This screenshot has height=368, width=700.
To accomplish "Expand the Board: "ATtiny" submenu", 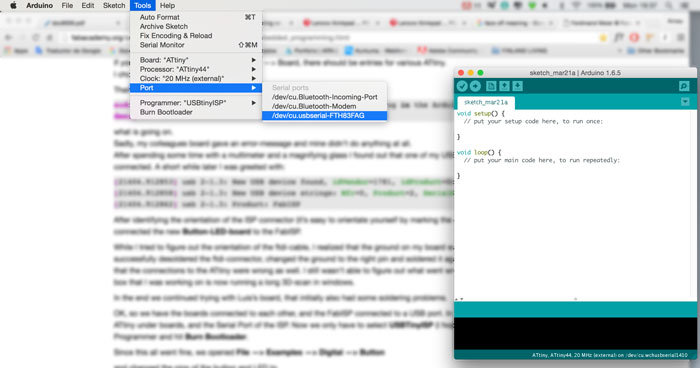I will coord(196,60).
